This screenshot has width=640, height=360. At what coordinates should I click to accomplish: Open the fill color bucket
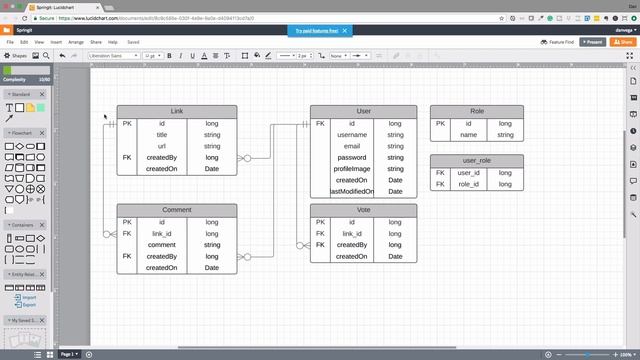pos(257,56)
